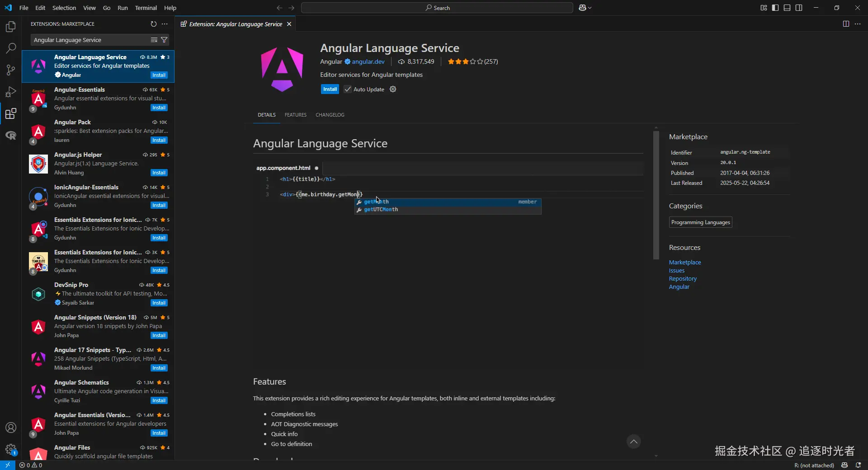Viewport: 868px width, 470px height.
Task: Open the Search view in activity bar
Action: point(11,48)
